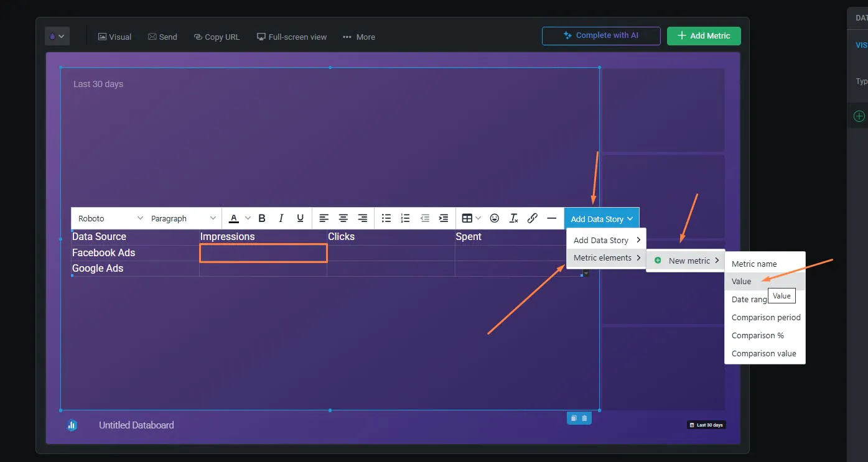Open the Paragraph style dropdown
The width and height of the screenshot is (868, 462).
click(184, 218)
